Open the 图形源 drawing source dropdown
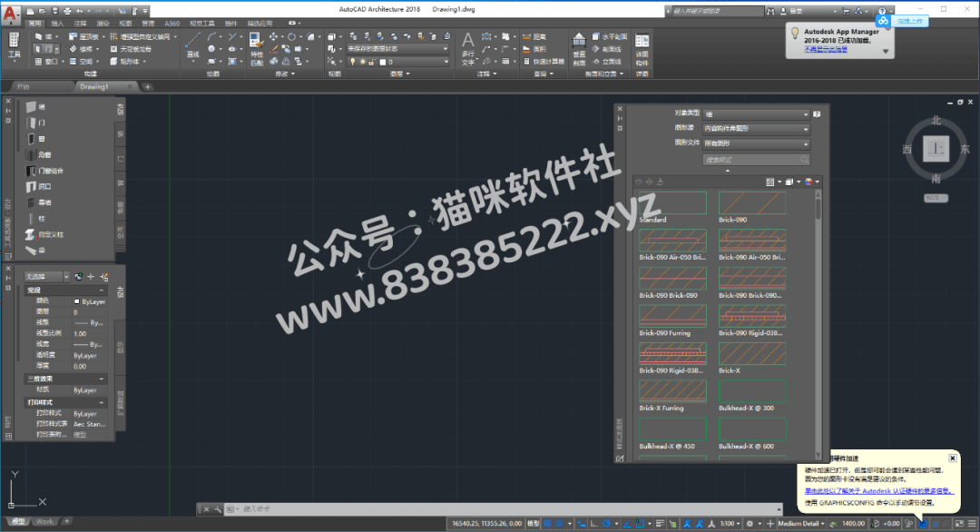 (x=756, y=129)
